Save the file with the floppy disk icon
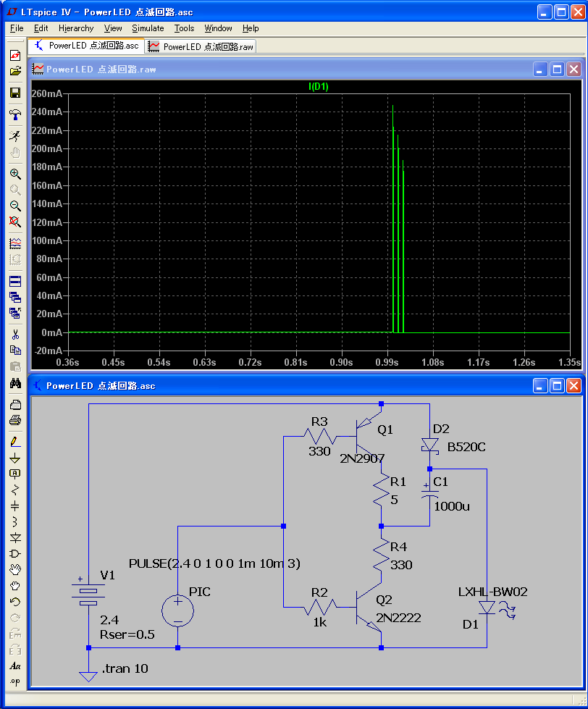588x709 pixels. tap(15, 93)
